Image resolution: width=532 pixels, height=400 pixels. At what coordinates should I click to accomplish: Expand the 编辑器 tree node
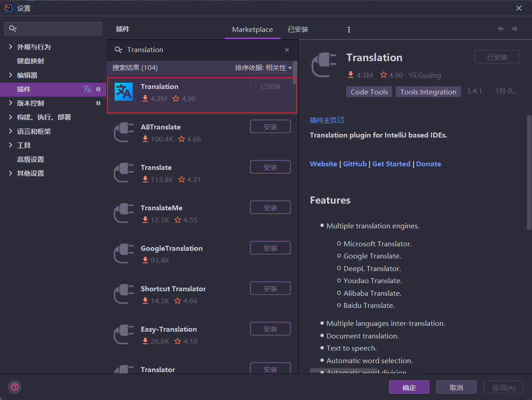pos(10,75)
